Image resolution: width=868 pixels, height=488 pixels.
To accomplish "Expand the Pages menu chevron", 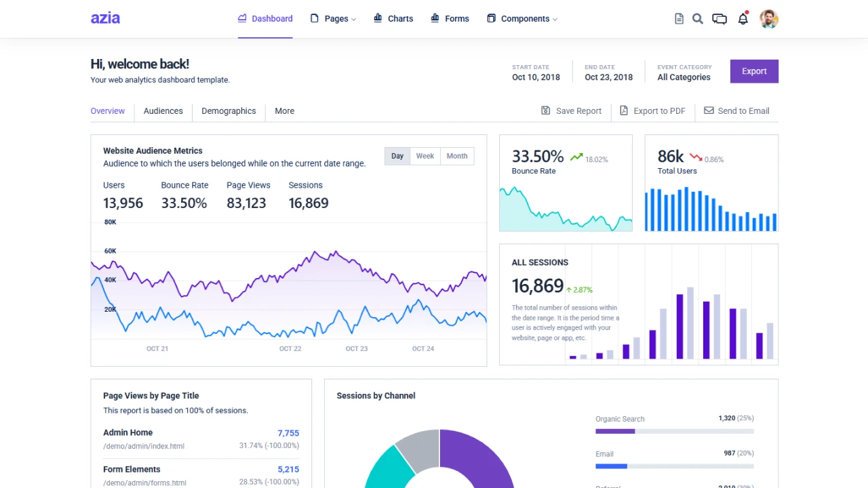I will [x=353, y=19].
